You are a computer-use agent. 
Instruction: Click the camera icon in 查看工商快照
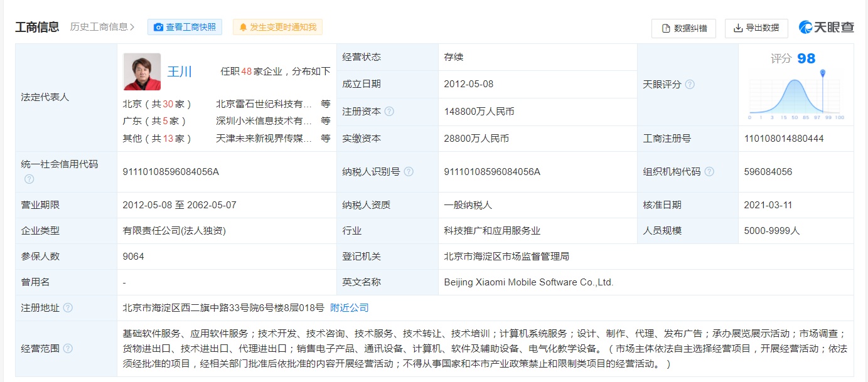click(158, 27)
